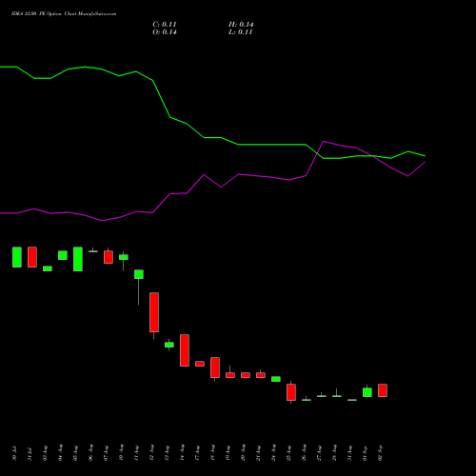The height and width of the screenshot is (476, 476).
Task: Select the last red candlestick for 02 Sep
Action: click(383, 390)
